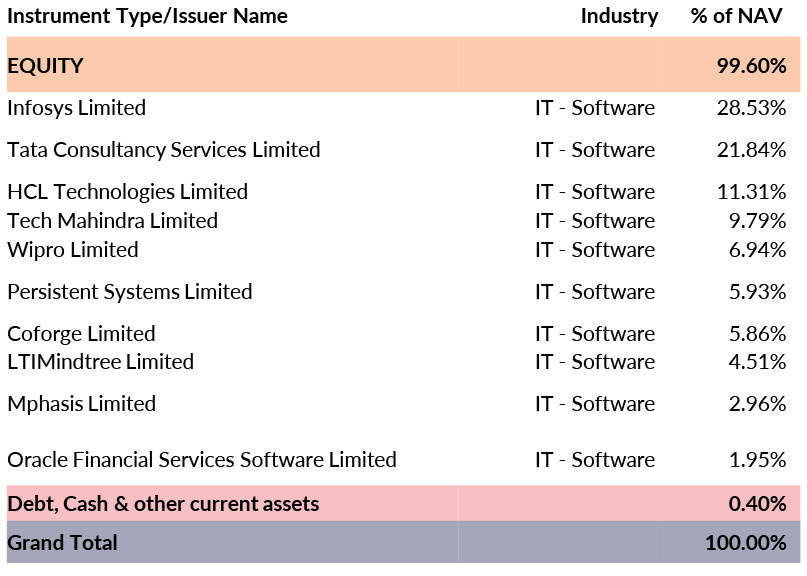Select the EQUITY section row label
This screenshot has height=576, width=807.
pyautogui.click(x=45, y=66)
